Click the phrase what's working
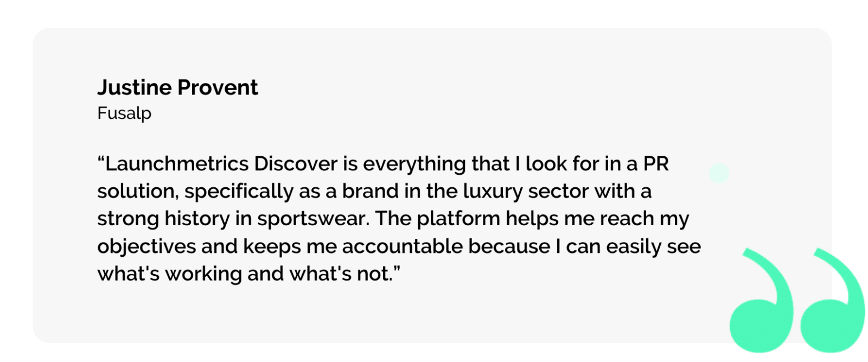 point(169,274)
